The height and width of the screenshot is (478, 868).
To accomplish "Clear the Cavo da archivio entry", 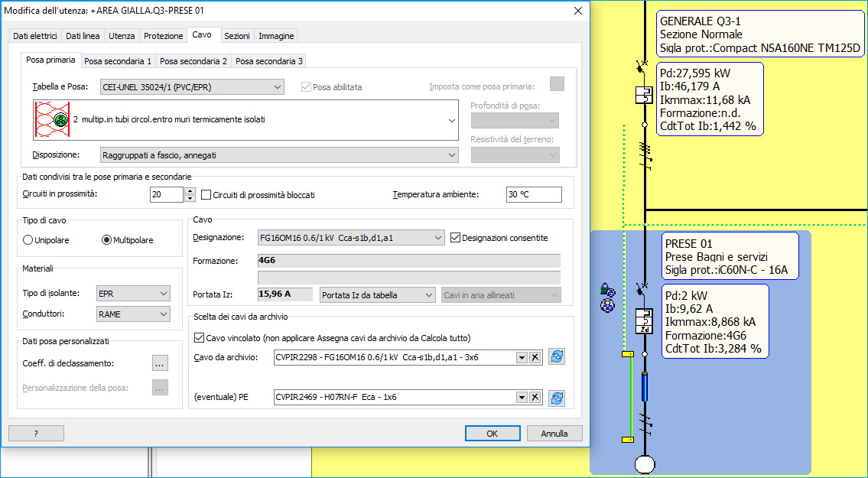I will pos(535,358).
